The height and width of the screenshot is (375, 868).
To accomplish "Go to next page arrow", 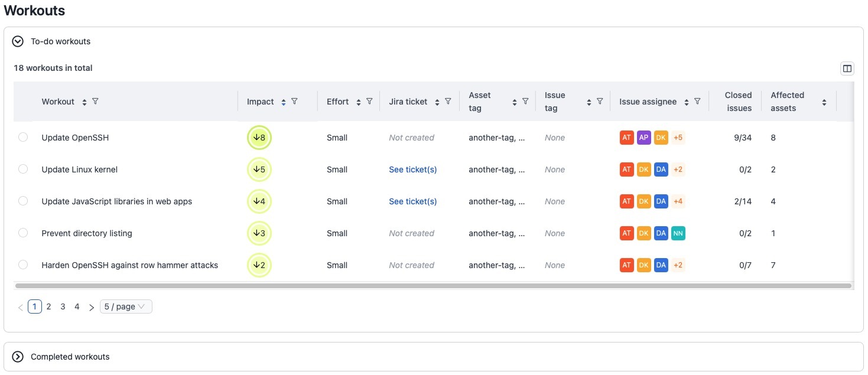I will pyautogui.click(x=92, y=307).
